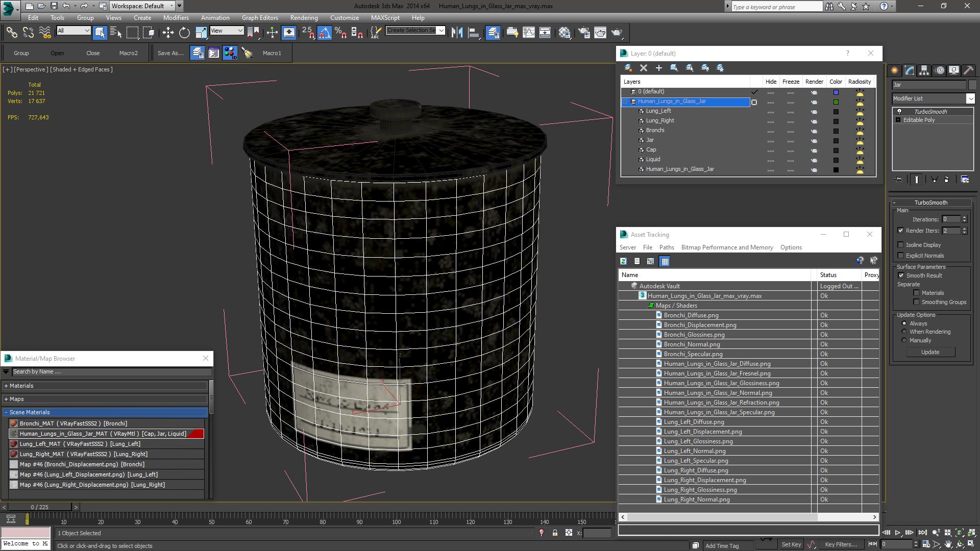The height and width of the screenshot is (551, 980).
Task: Open the Utilities hammer panel tab
Action: pyautogui.click(x=968, y=70)
